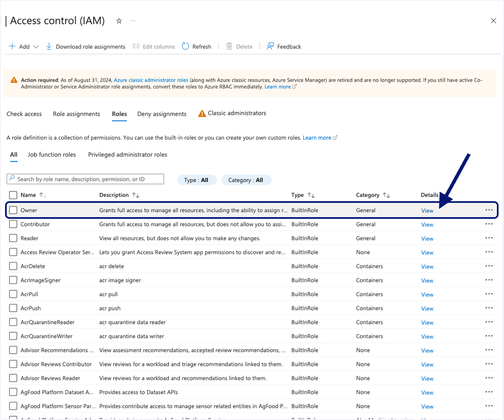This screenshot has width=504, height=420.
Task: Click the role search input field
Action: point(85,179)
